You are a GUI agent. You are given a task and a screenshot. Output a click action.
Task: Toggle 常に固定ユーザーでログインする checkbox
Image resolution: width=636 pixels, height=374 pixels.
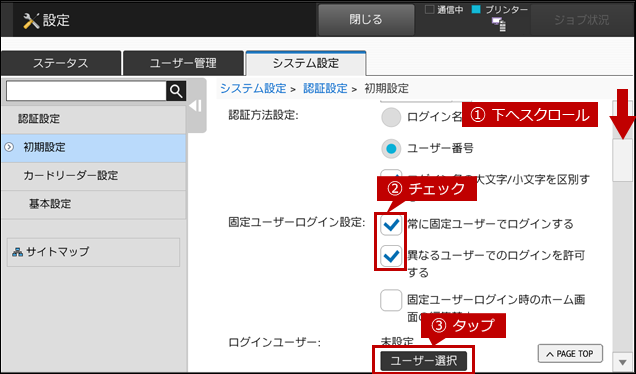(x=391, y=224)
